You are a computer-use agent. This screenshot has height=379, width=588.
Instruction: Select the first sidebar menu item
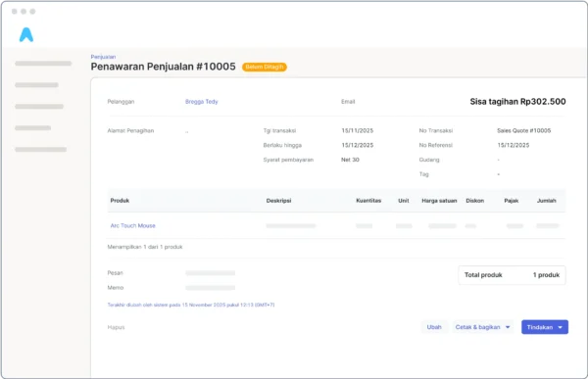coord(43,64)
